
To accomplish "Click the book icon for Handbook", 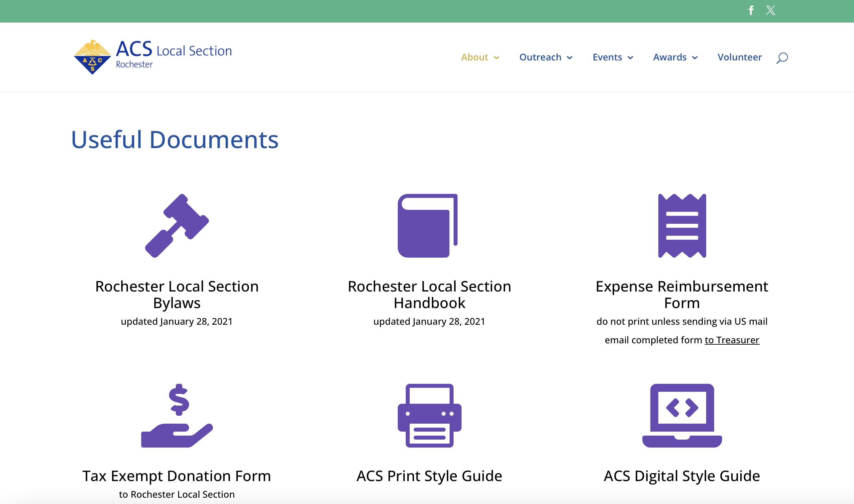I will (x=428, y=226).
